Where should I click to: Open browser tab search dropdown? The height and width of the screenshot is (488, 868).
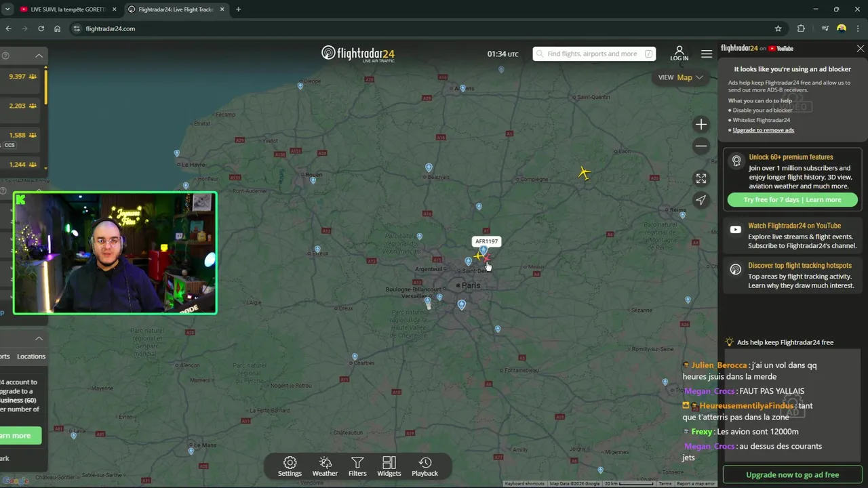point(7,9)
